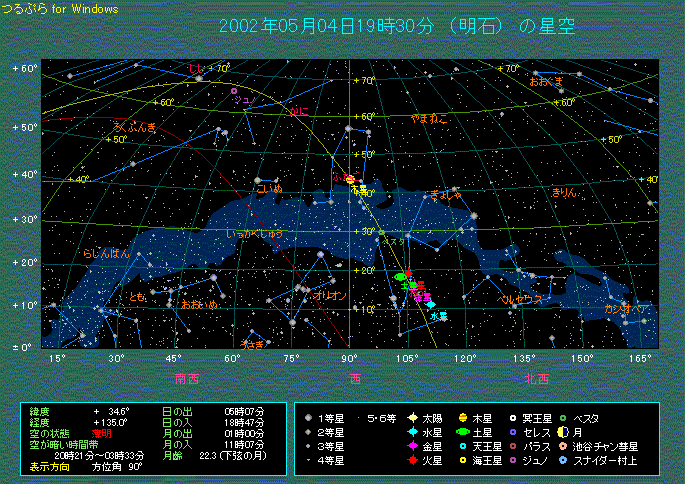Click the 南西 direction label below map
685x484 pixels.
click(186, 379)
